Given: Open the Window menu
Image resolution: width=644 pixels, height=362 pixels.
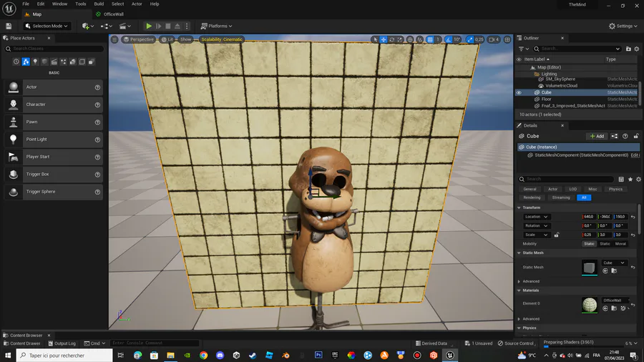Looking at the screenshot, I should [59, 4].
